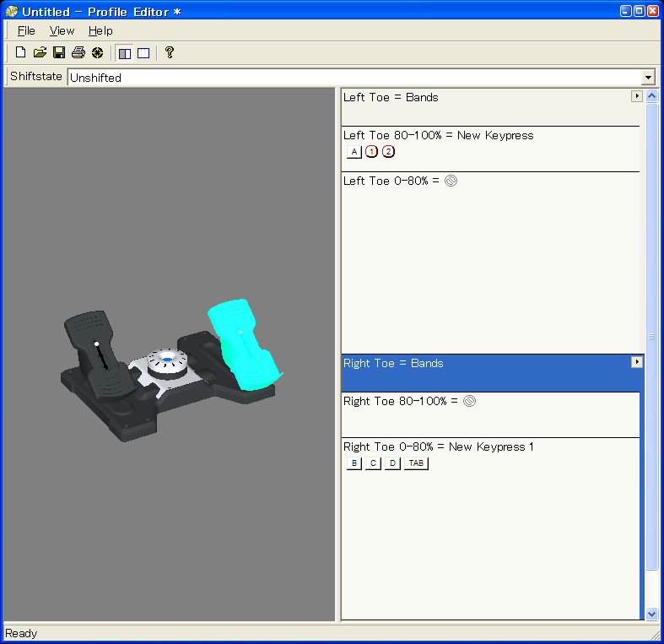The image size is (664, 644).
Task: Click the New profile toolbar icon
Action: click(x=20, y=52)
